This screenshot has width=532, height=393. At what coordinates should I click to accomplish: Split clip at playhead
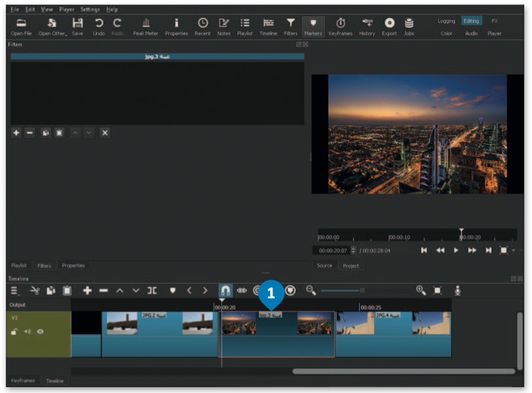click(x=152, y=290)
